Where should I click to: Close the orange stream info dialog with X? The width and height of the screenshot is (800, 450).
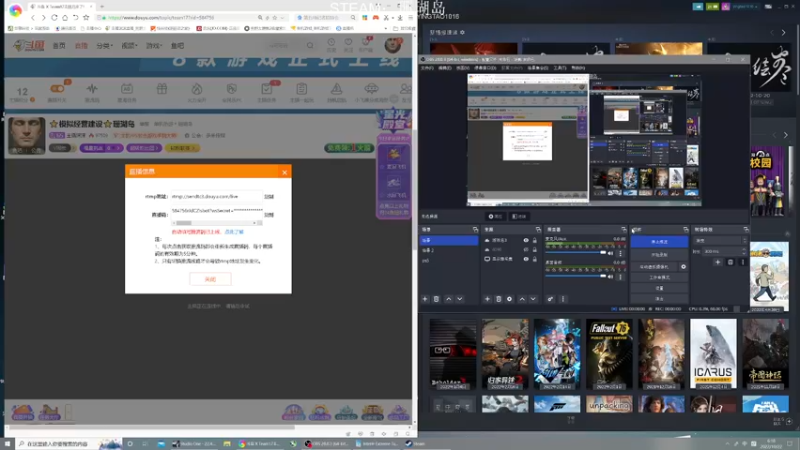pyautogui.click(x=285, y=172)
